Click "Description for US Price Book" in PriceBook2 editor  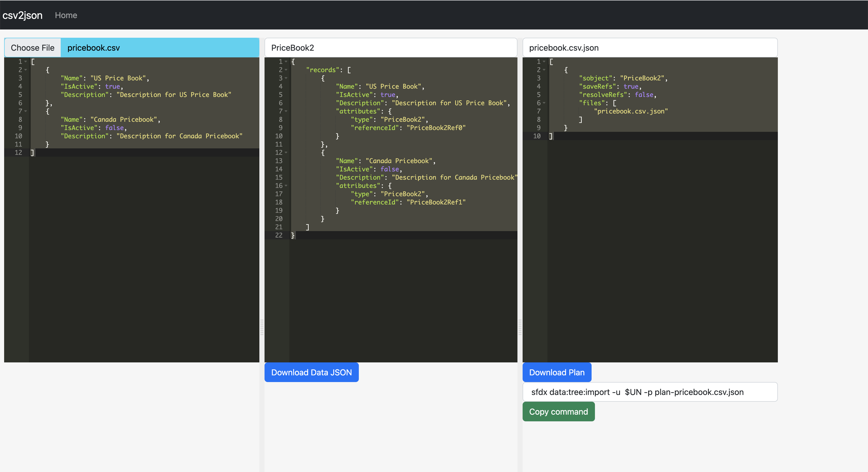click(x=449, y=103)
